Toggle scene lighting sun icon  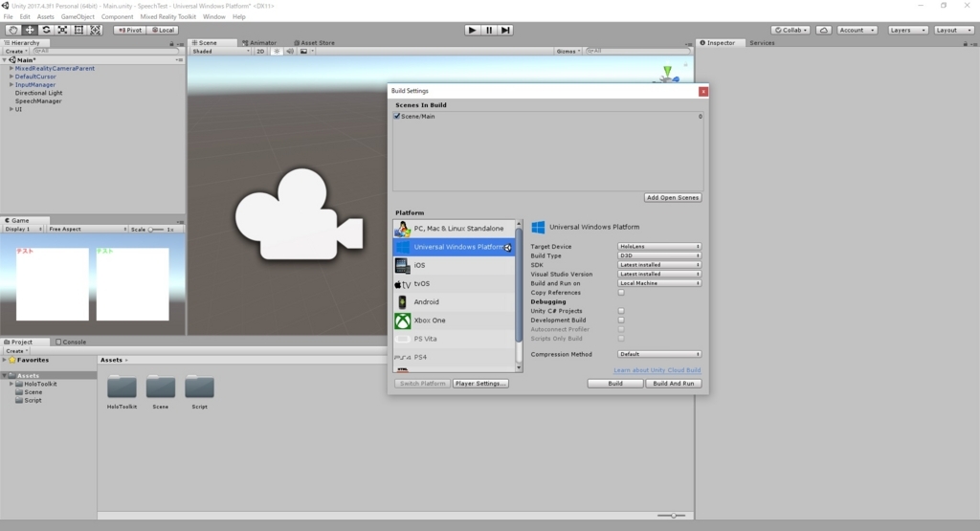[277, 52]
